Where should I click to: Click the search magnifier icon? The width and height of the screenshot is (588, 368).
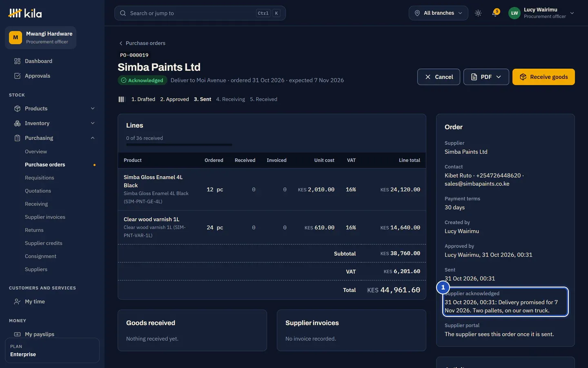123,13
